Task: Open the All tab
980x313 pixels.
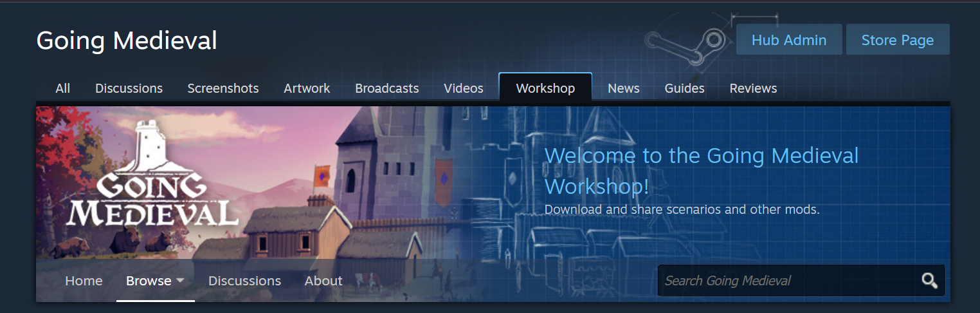Action: point(62,88)
